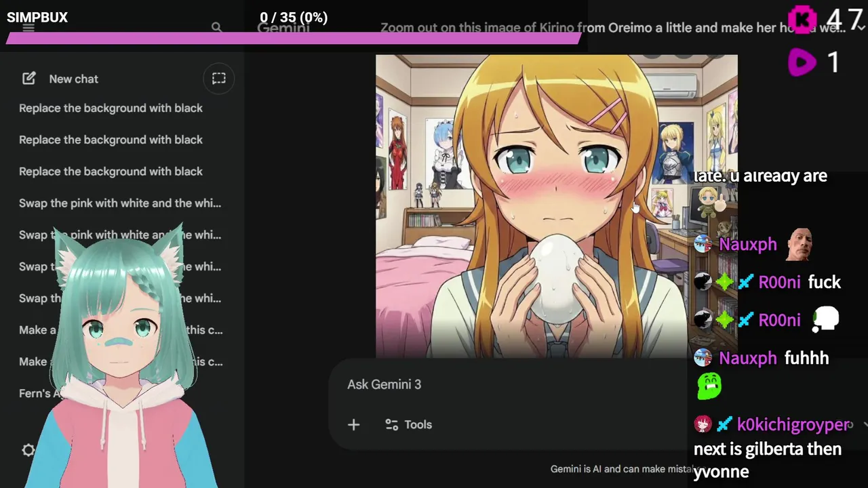Click Nauxph username beside "fuhhh"
The image size is (868, 488).
(x=748, y=358)
